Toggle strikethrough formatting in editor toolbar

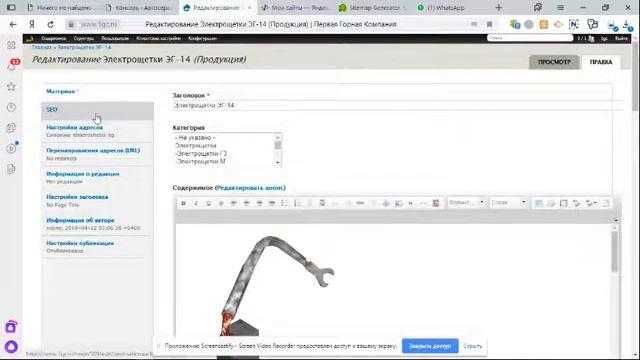221,203
